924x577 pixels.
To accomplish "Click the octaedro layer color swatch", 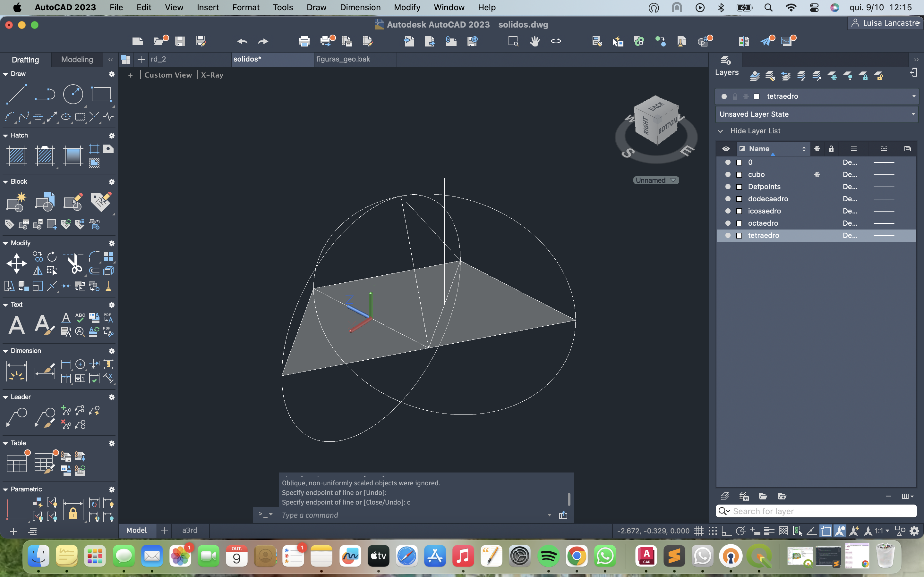I will tap(739, 223).
